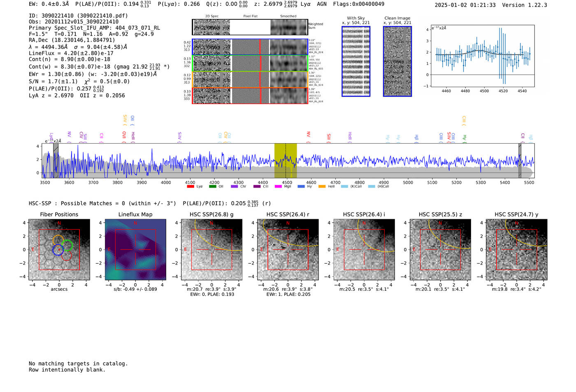Click the hatched grey band near 5460 Å
Viewport: 576px width, 392px height.
point(520,161)
